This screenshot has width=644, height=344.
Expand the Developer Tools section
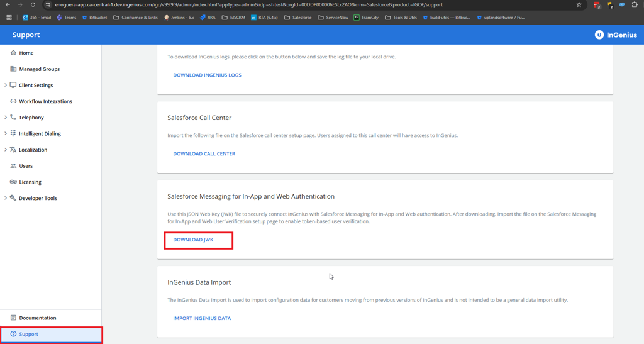tap(6, 198)
